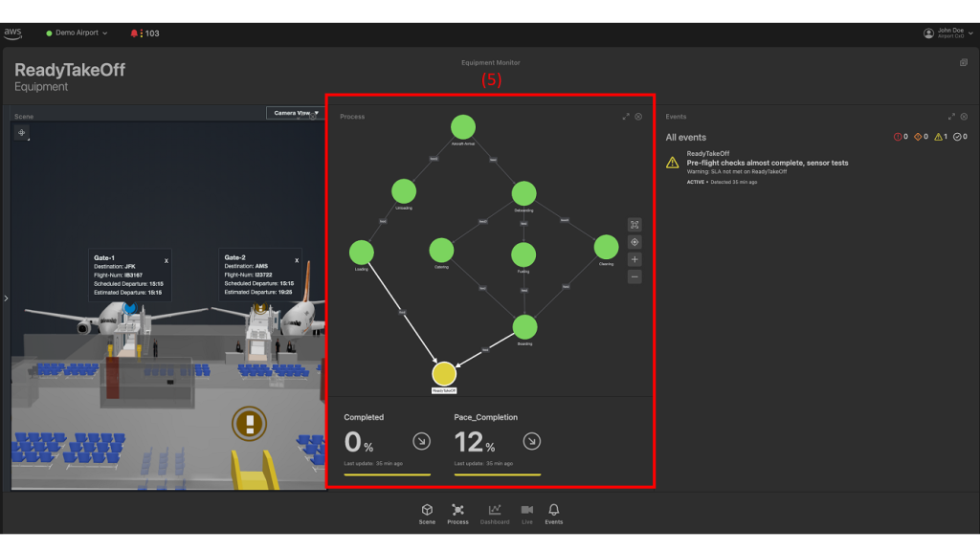Expand the Demo Airport site selector

[76, 31]
